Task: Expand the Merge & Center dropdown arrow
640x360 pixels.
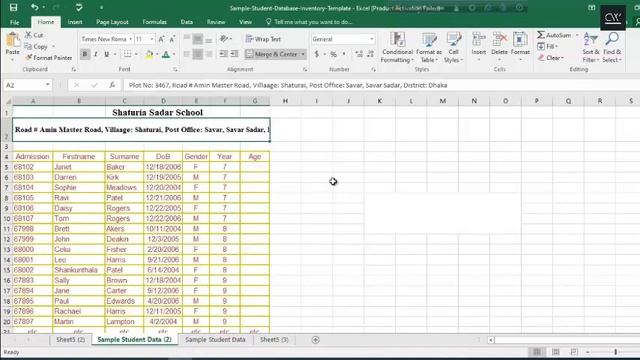Action: [303, 54]
